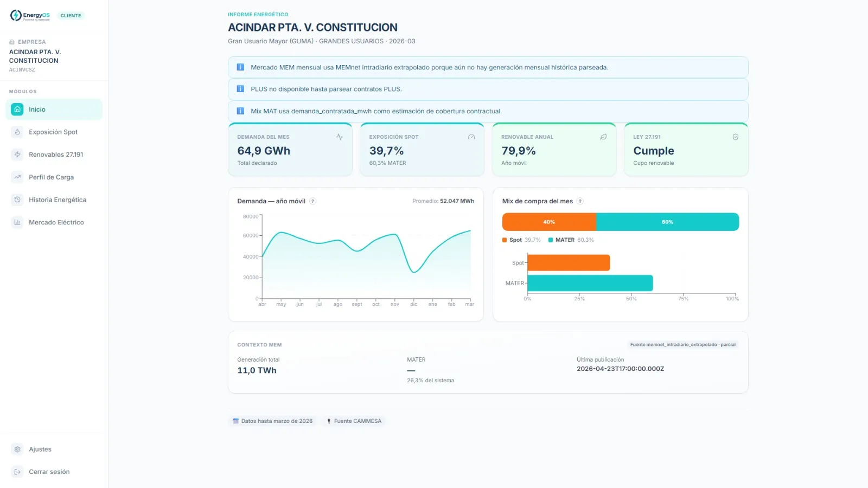
Task: Click help icon next to Mix de compra del mes
Action: pyautogui.click(x=580, y=201)
